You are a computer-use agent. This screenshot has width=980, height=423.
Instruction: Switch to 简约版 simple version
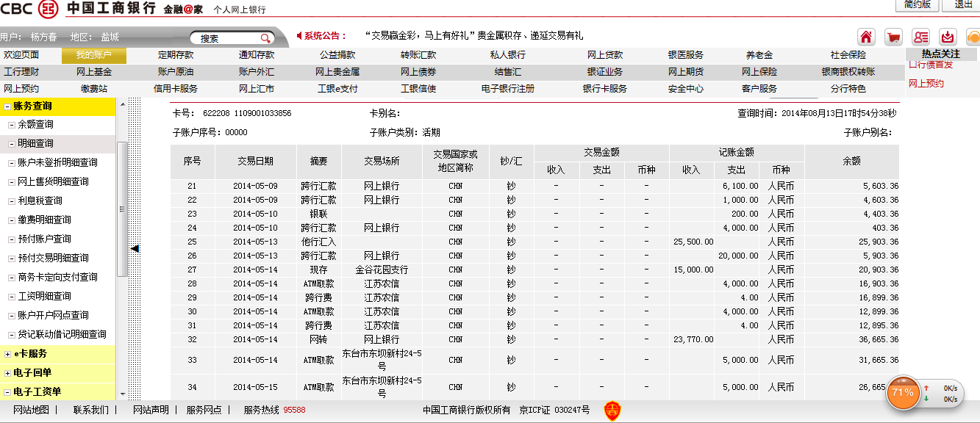point(917,4)
